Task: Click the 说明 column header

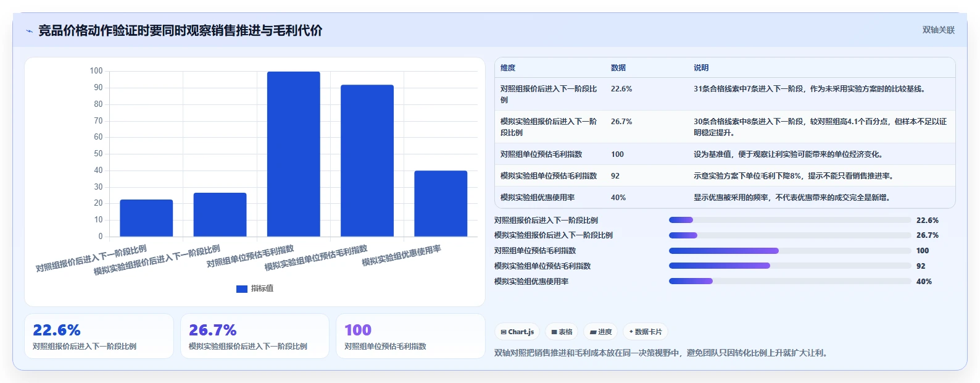Action: point(701,68)
